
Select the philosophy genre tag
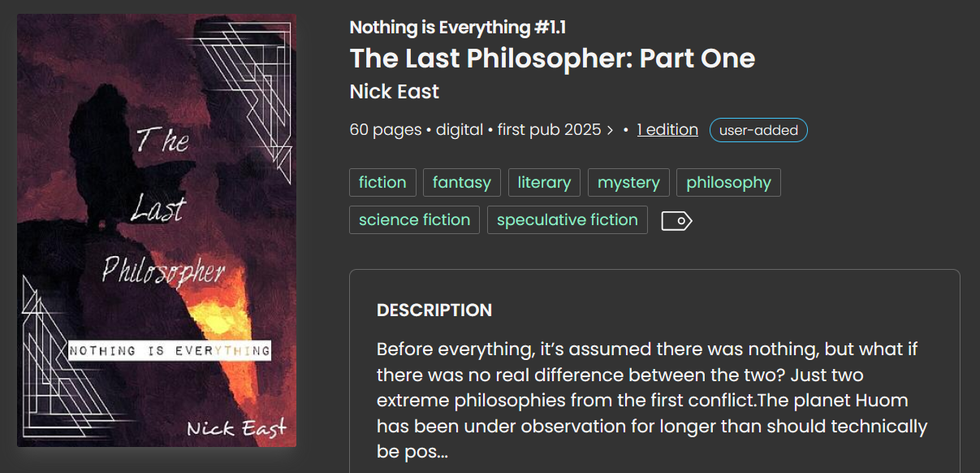coord(728,183)
